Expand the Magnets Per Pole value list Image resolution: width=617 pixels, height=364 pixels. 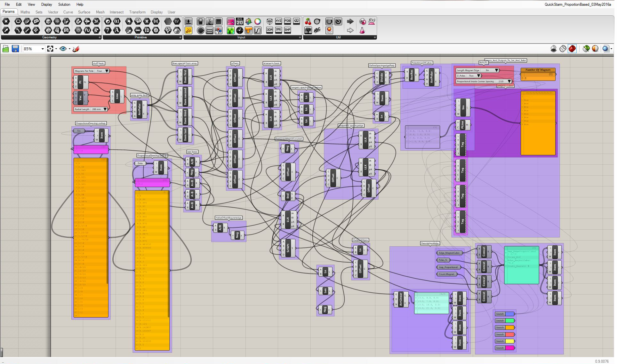[107, 71]
